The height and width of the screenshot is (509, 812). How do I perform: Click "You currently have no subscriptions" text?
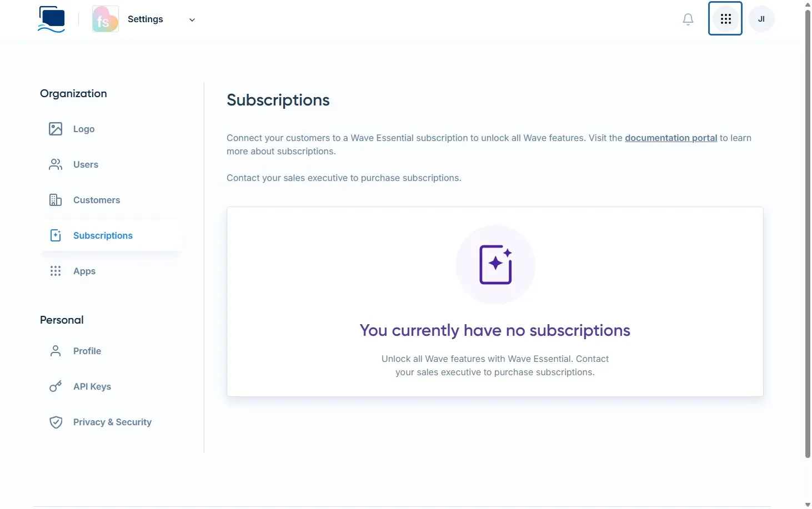(495, 330)
